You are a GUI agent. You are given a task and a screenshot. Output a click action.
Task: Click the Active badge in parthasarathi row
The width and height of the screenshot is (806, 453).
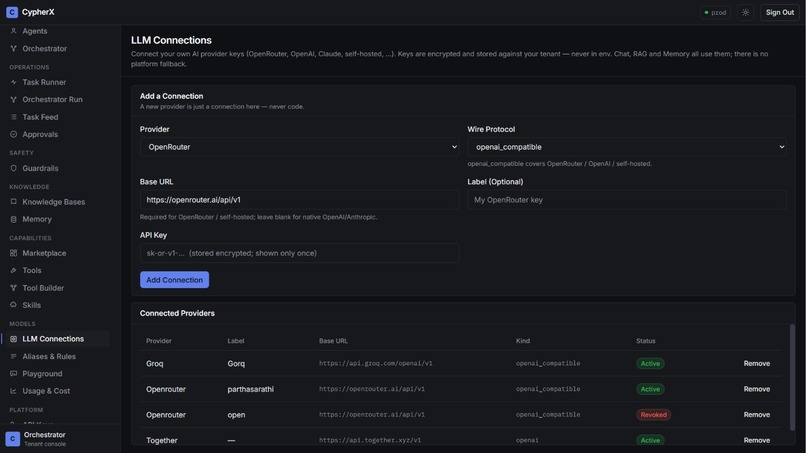[x=650, y=389]
